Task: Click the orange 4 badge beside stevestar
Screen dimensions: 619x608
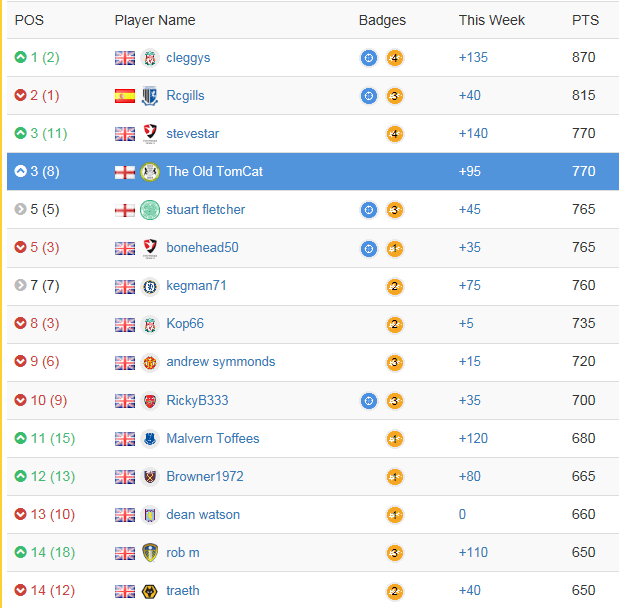Action: pos(394,134)
